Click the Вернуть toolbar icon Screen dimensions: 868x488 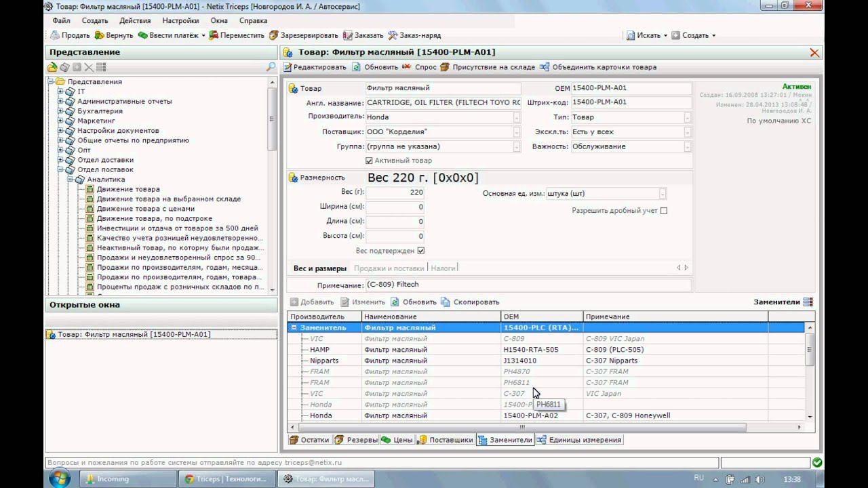tap(100, 35)
